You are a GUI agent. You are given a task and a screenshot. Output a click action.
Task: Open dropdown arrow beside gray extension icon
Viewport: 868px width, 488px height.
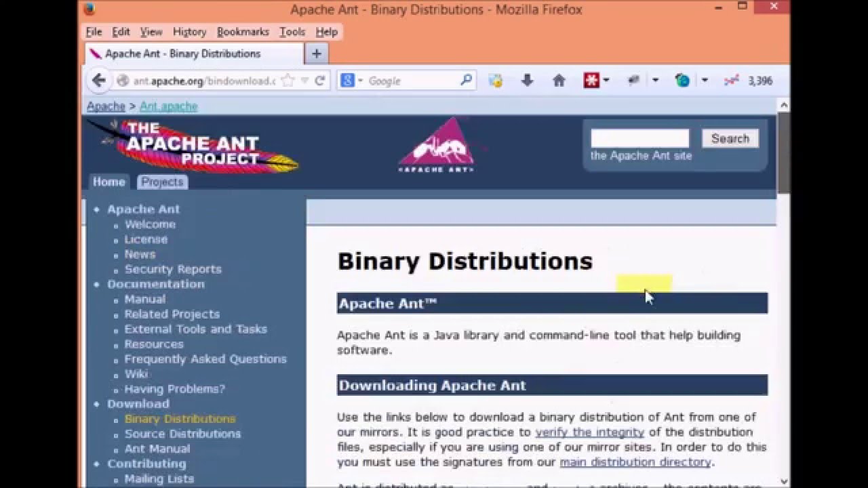(655, 81)
